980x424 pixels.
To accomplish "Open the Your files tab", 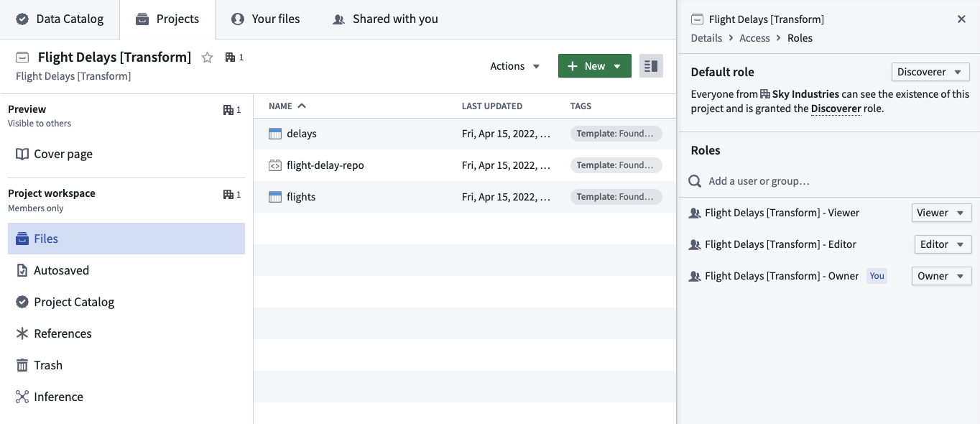I will (266, 19).
